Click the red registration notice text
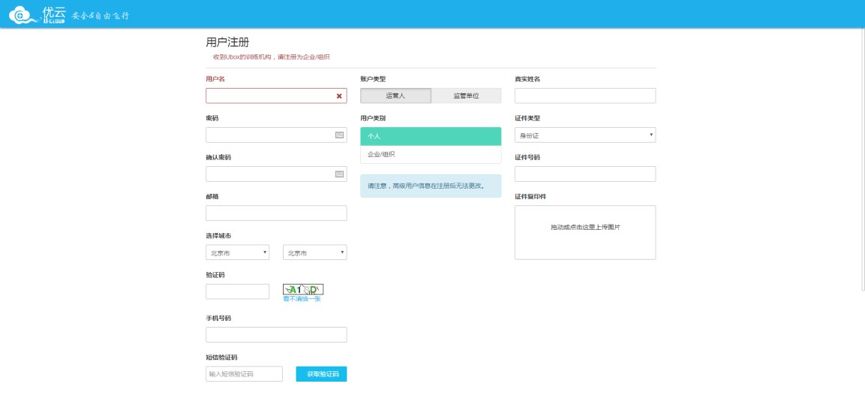 point(271,57)
